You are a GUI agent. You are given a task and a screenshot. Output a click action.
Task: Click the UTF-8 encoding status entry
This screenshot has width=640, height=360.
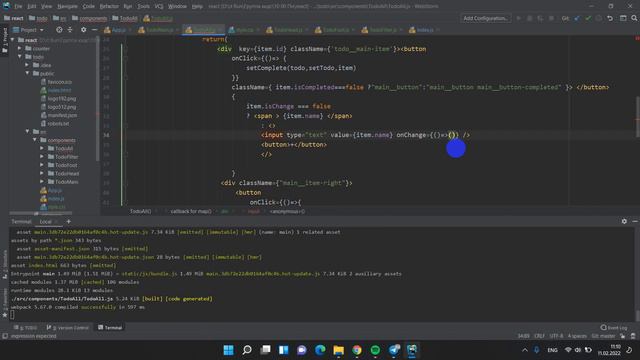[556, 336]
